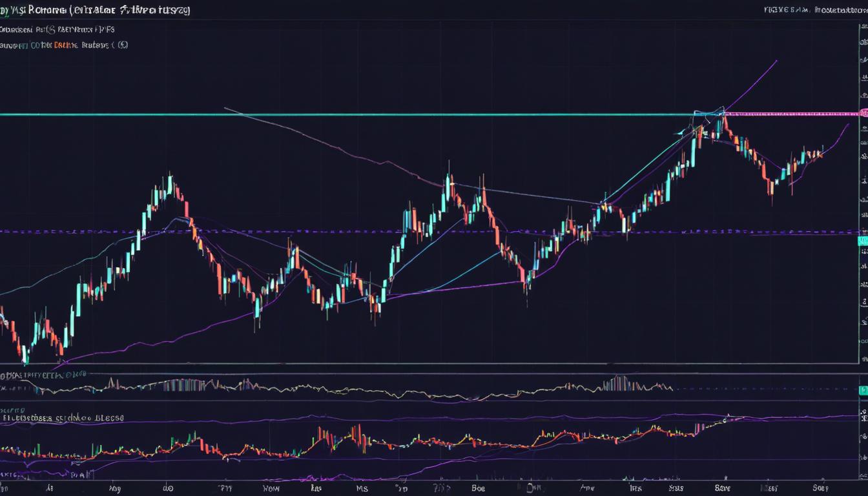Click the green value tag beside the oscillator panel
The image size is (868, 496).
point(863,389)
